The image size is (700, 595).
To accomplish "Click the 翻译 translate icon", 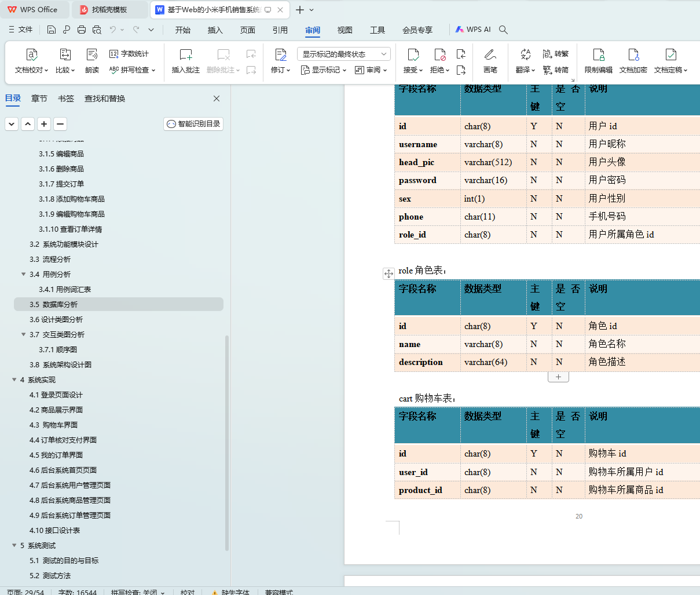I will (525, 54).
